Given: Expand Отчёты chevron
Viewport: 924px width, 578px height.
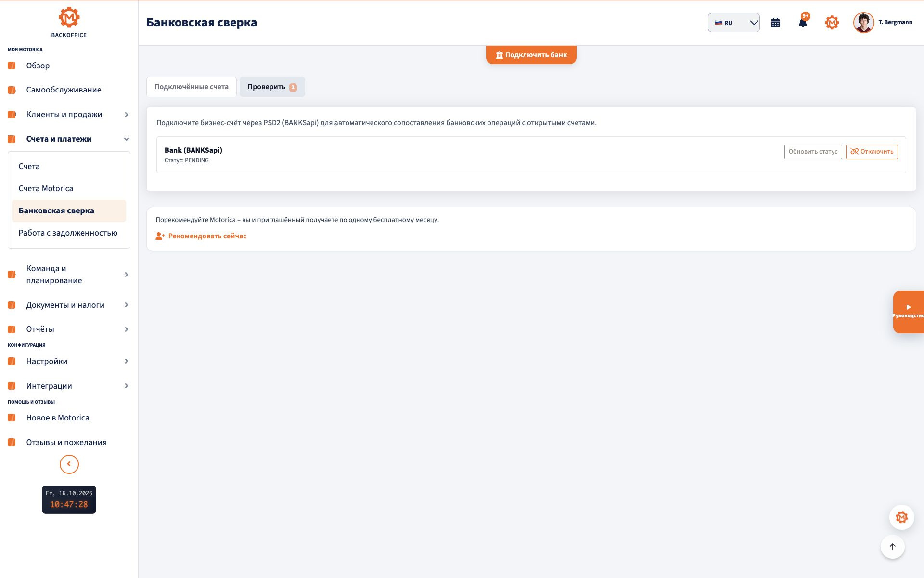Looking at the screenshot, I should 127,329.
